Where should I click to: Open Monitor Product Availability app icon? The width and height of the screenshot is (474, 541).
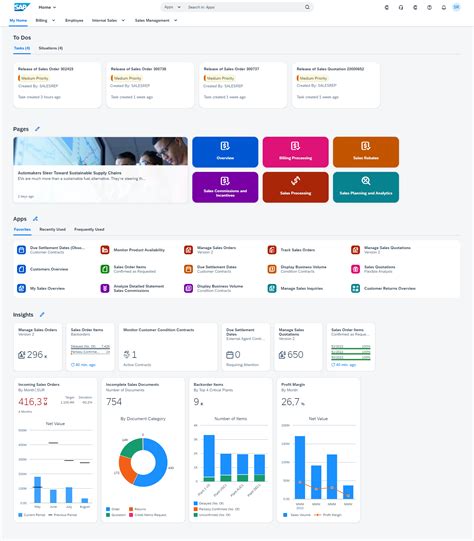pos(105,250)
